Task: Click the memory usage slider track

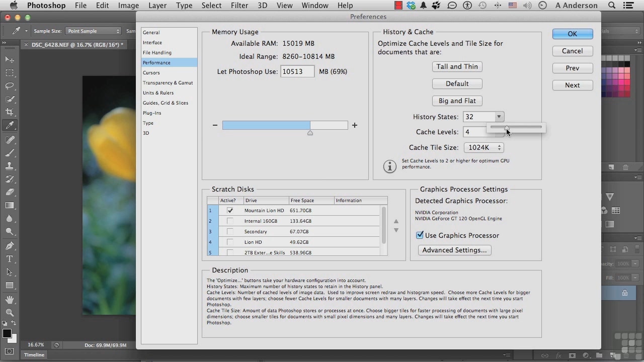Action: (285, 125)
